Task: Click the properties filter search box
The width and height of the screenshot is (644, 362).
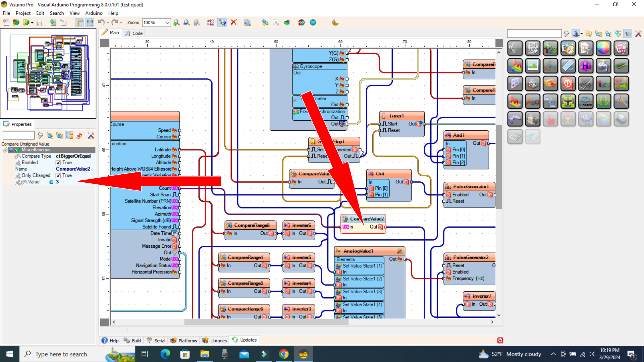Action: (18, 135)
